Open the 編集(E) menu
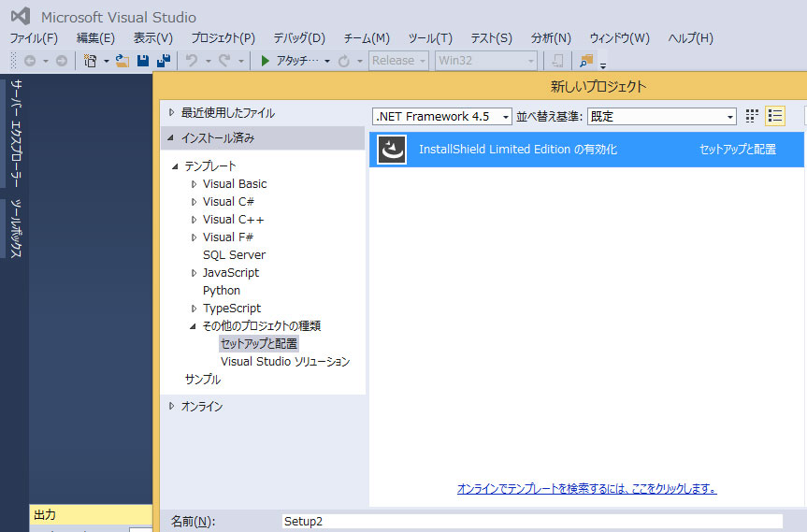 click(95, 38)
